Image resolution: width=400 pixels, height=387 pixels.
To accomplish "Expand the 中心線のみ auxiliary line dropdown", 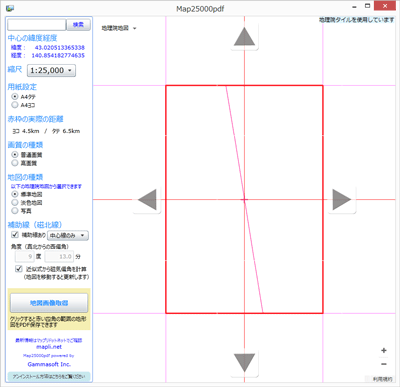I will point(68,235).
